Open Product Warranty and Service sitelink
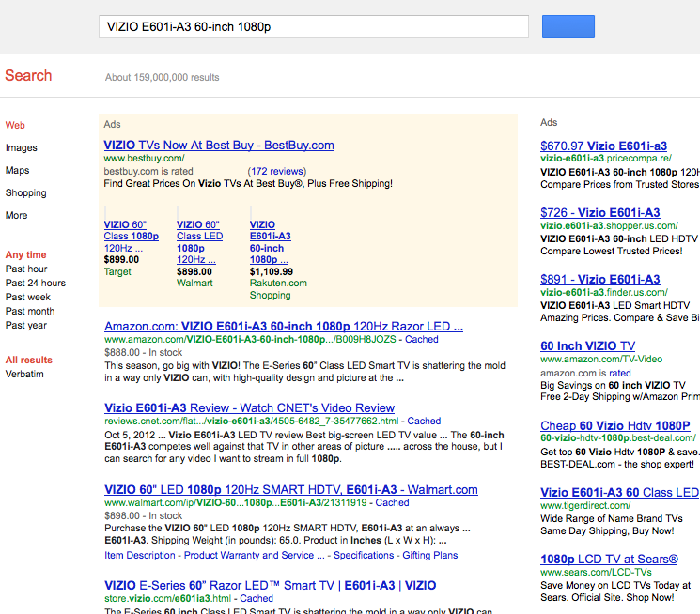The image size is (700, 614). click(254, 555)
